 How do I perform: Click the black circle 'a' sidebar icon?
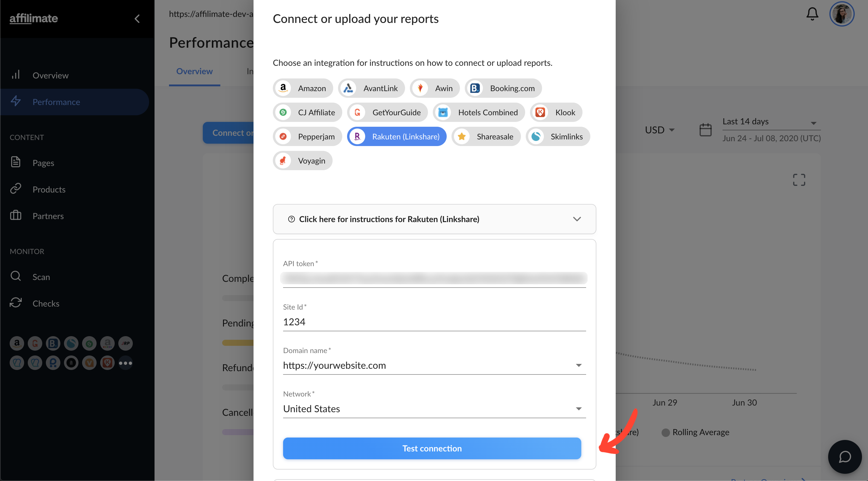point(71,363)
